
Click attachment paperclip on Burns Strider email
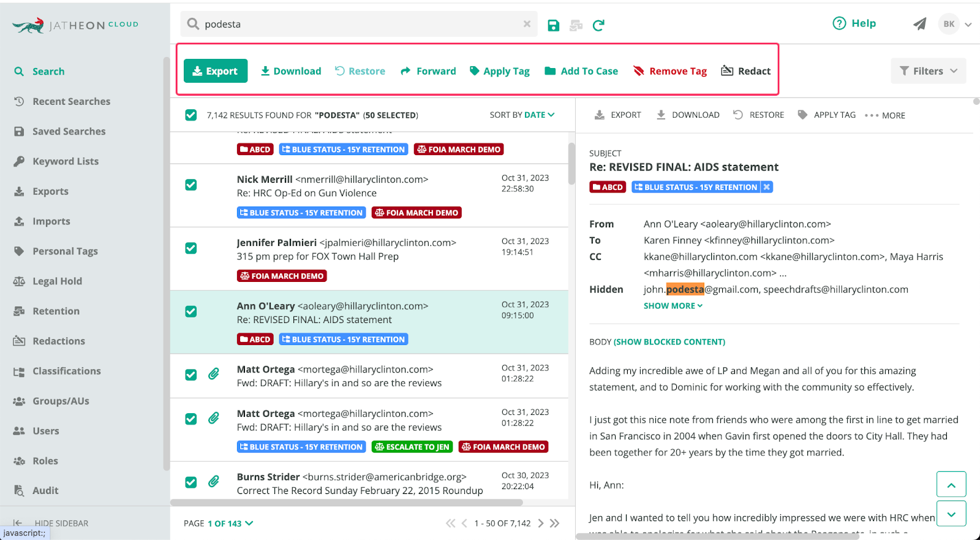point(214,482)
